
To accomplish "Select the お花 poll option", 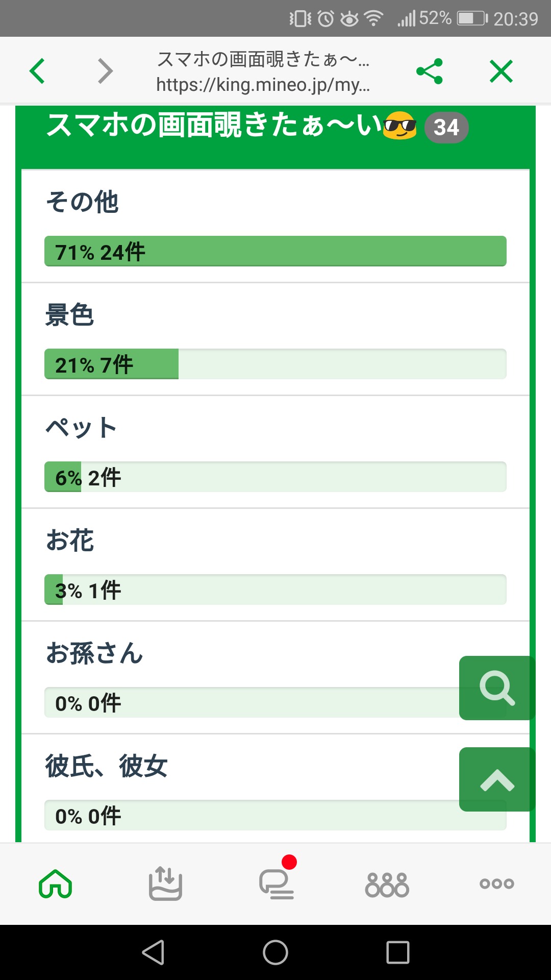I will coord(70,541).
